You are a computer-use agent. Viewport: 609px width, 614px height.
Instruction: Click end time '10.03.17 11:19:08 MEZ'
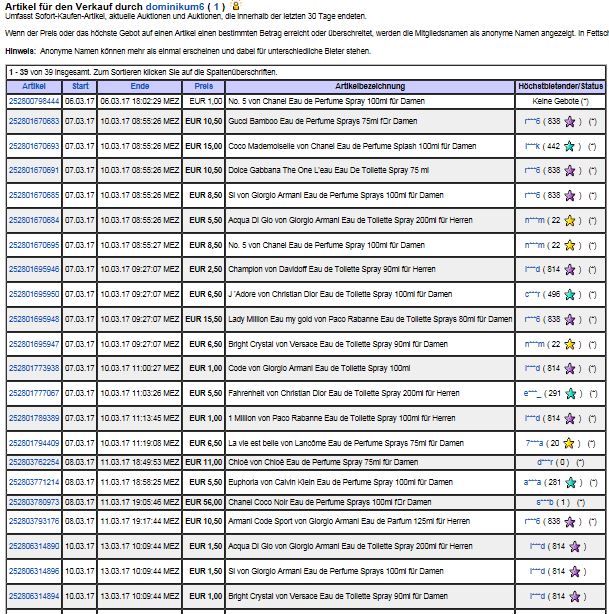coord(140,443)
